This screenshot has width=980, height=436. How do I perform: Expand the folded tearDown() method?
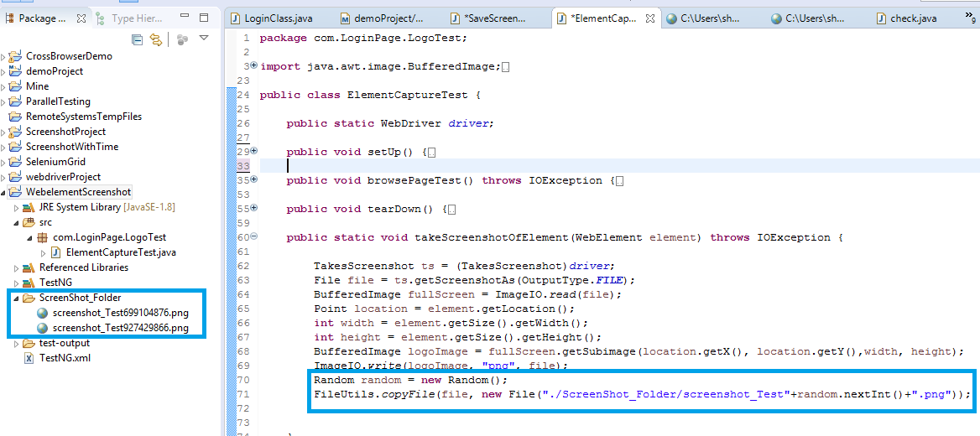click(253, 209)
